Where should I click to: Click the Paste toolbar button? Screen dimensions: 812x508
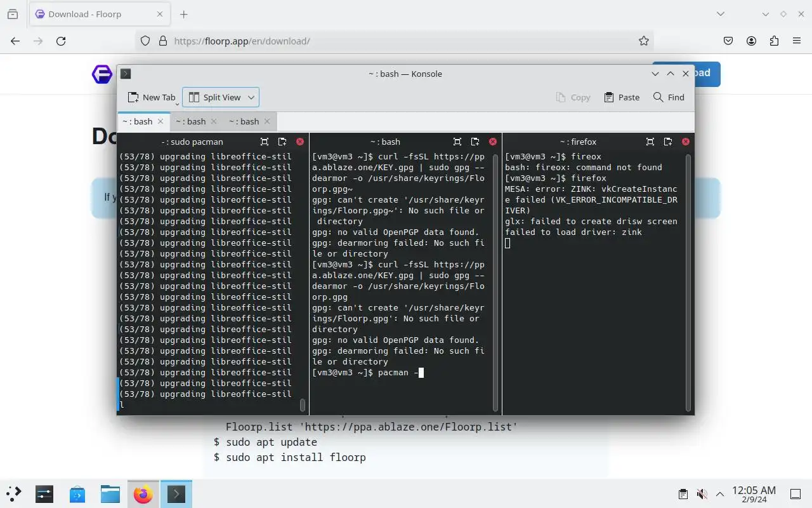click(x=622, y=97)
